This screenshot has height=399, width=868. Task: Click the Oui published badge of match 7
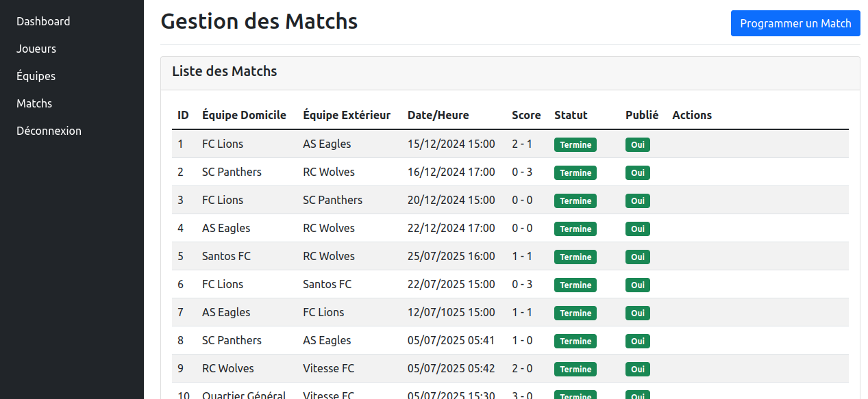[x=637, y=313]
